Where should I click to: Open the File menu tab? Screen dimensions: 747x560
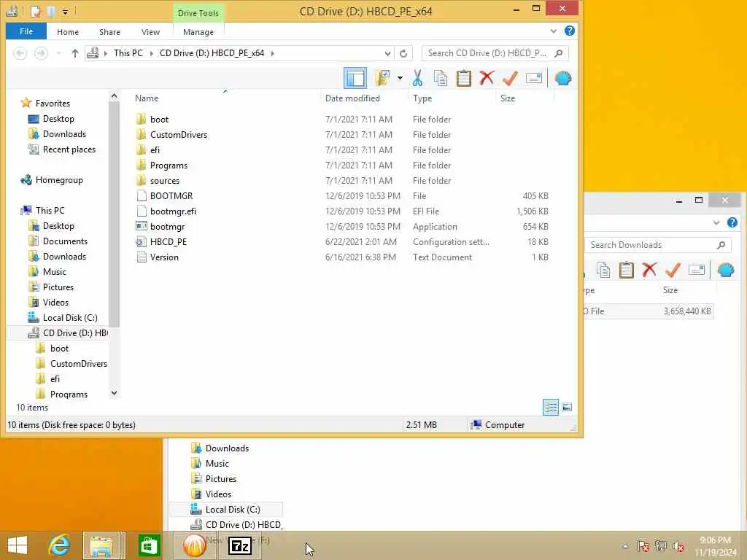tap(26, 31)
